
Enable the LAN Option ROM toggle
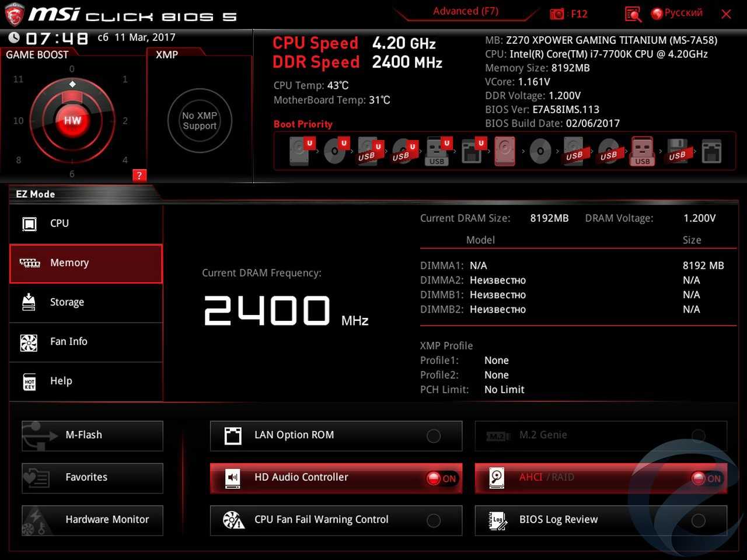(x=434, y=436)
